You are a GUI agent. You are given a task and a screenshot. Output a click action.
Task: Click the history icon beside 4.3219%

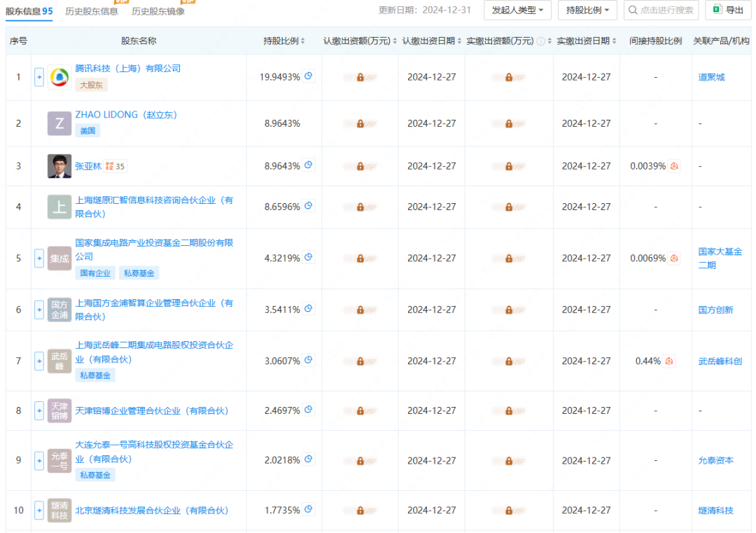[309, 257]
